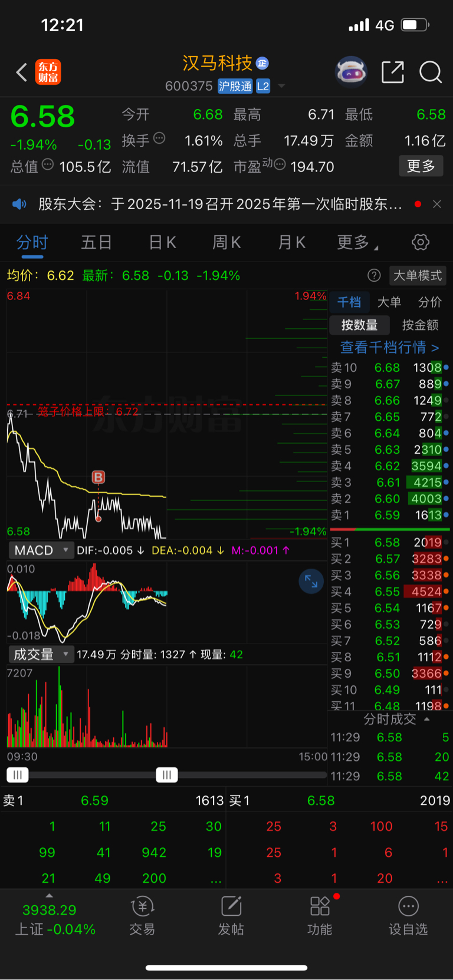Tap order quantity 100 in buy queue

tap(381, 826)
